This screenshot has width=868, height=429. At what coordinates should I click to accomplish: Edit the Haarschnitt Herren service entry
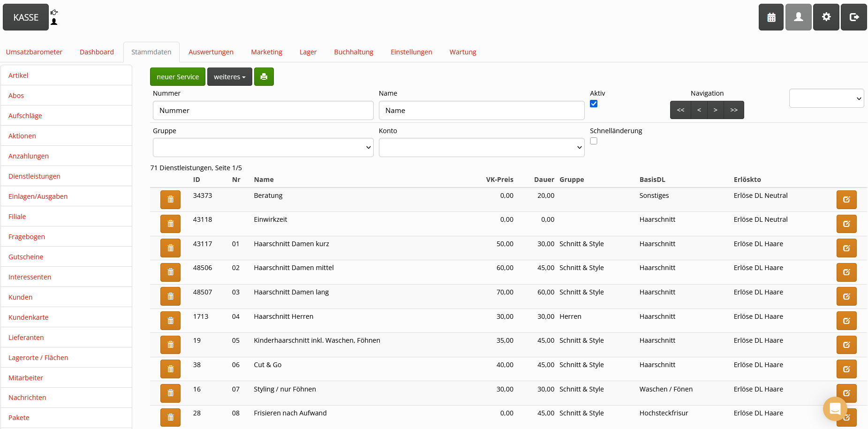[846, 321]
